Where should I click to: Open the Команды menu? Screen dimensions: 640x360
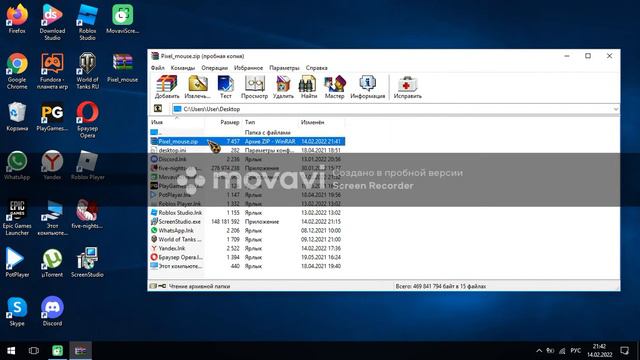point(182,68)
